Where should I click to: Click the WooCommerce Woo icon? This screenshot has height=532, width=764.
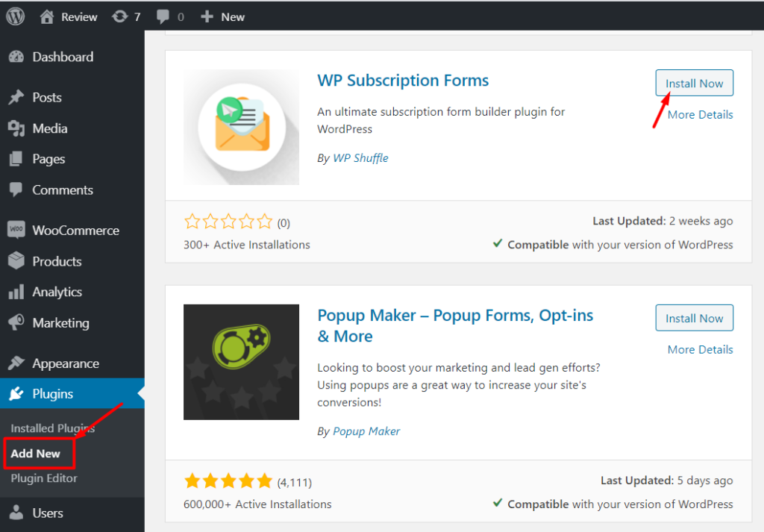pos(16,230)
